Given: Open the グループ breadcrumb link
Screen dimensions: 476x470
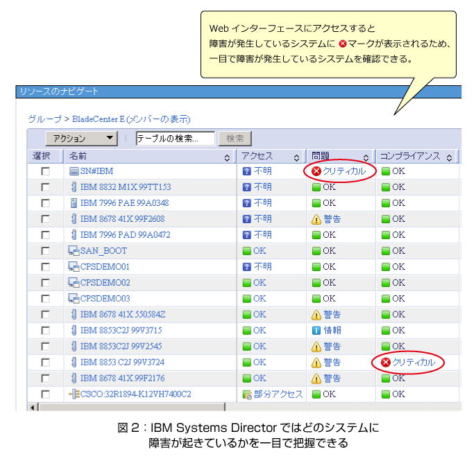Looking at the screenshot, I should (x=45, y=119).
